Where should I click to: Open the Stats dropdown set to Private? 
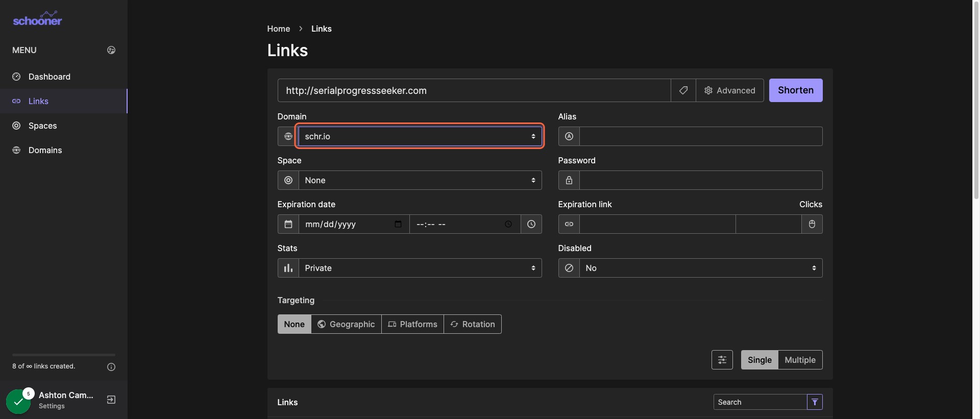[420, 268]
